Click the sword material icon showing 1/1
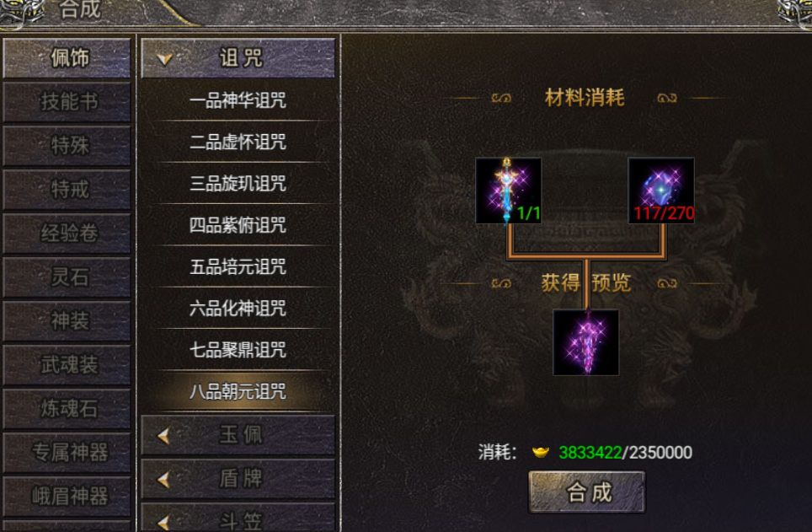The width and height of the screenshot is (812, 532). tap(509, 191)
